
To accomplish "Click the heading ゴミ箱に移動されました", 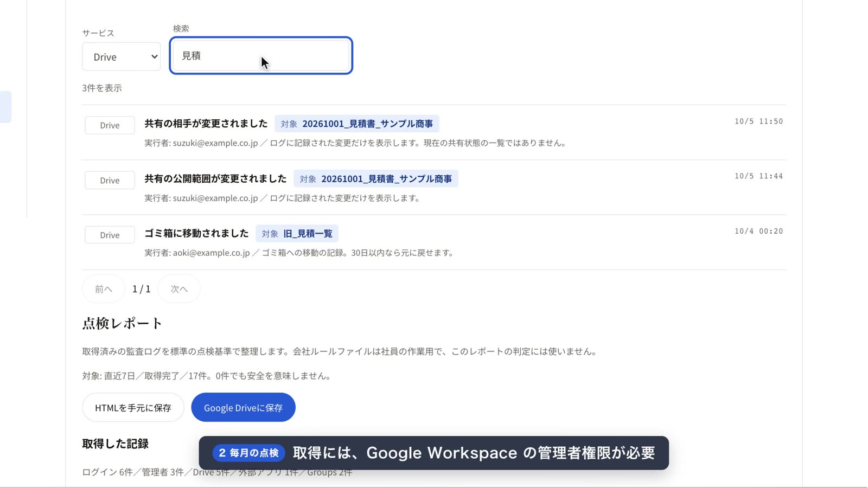I will 196,233.
